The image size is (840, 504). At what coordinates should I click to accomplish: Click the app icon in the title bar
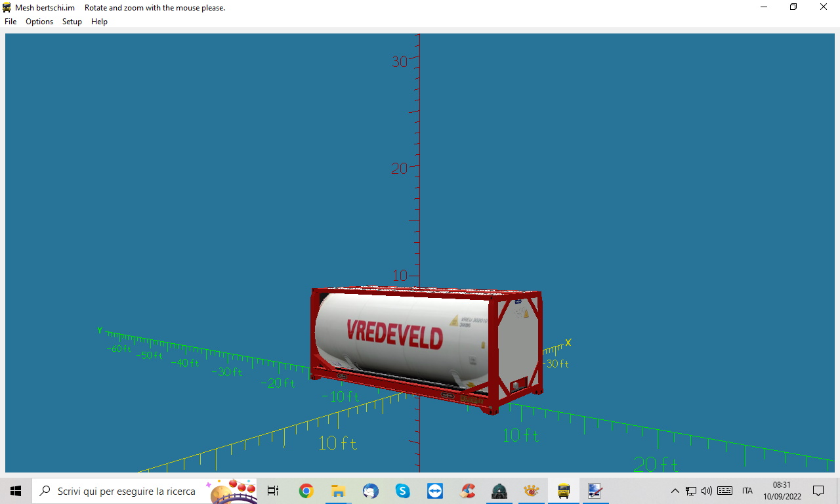tap(7, 8)
